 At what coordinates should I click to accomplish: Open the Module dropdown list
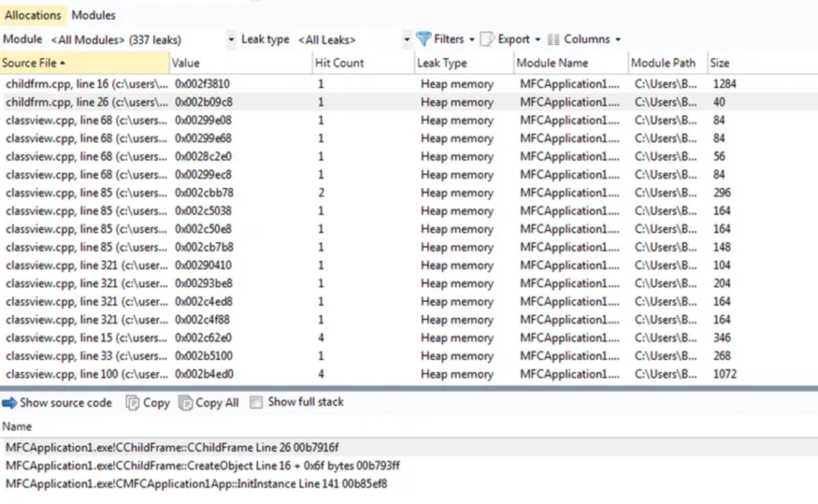click(231, 39)
